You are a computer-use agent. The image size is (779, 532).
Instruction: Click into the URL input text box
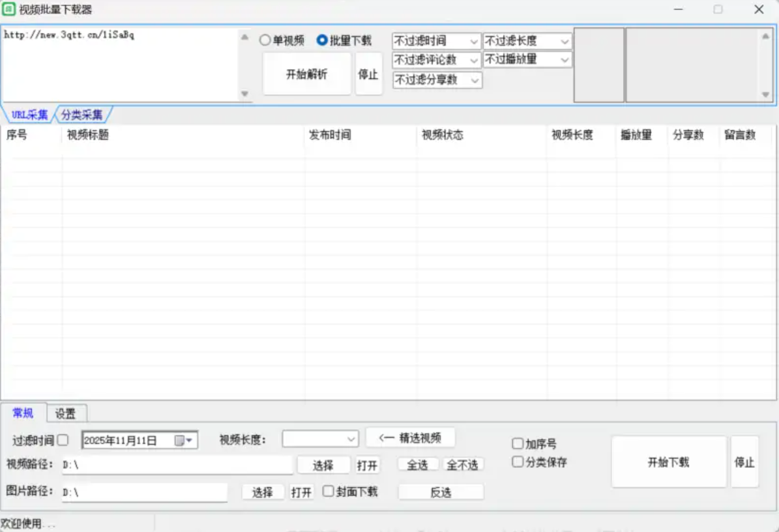pos(120,64)
